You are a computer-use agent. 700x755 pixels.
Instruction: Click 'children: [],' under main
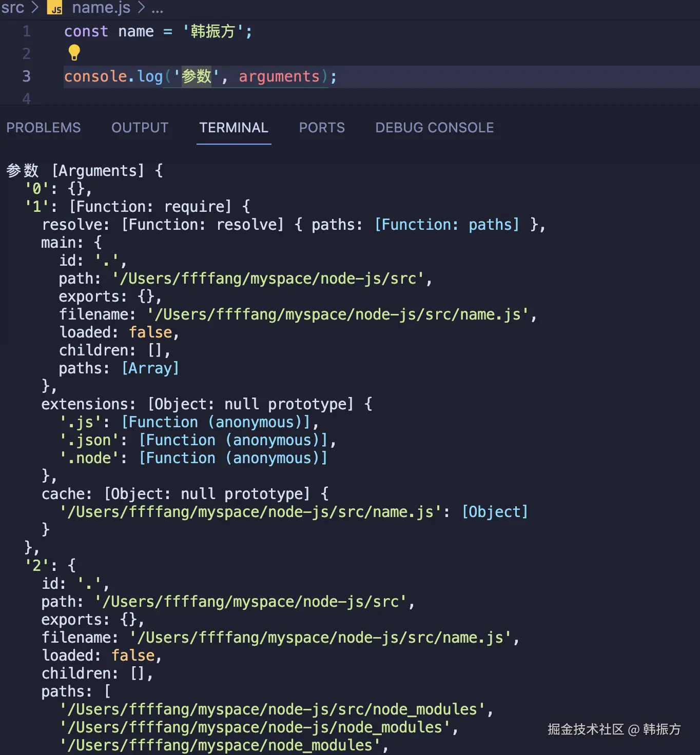[x=114, y=350]
